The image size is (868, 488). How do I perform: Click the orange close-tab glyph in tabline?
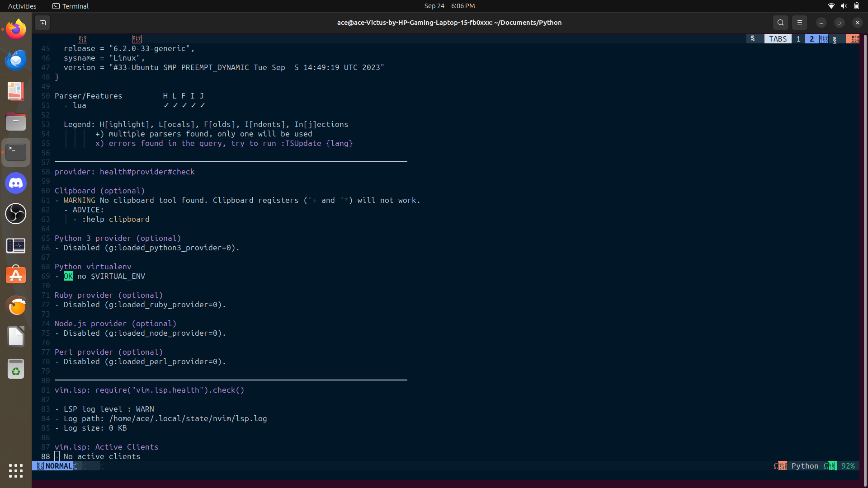pyautogui.click(x=854, y=39)
